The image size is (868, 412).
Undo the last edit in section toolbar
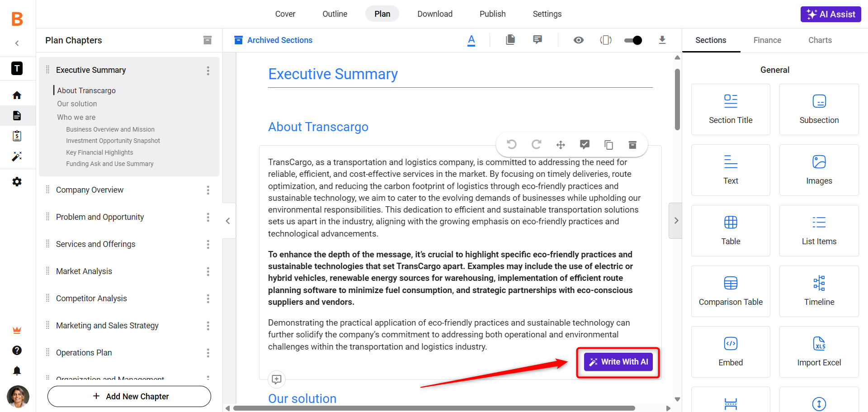pos(512,144)
